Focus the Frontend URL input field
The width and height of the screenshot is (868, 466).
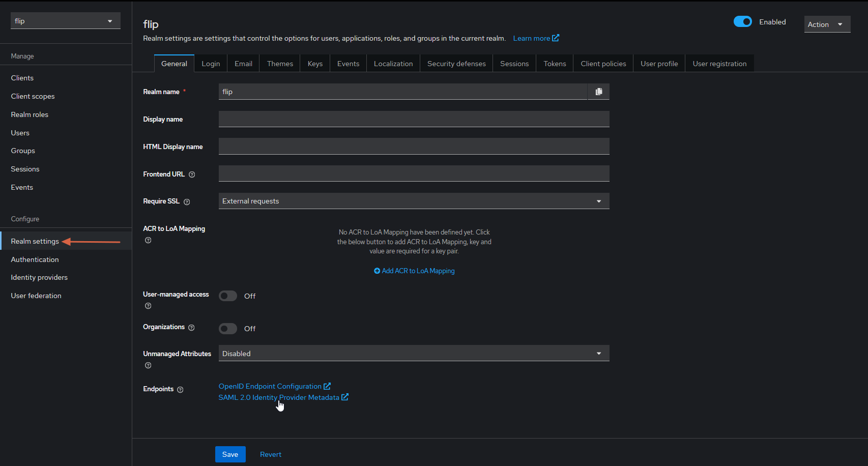coord(414,173)
